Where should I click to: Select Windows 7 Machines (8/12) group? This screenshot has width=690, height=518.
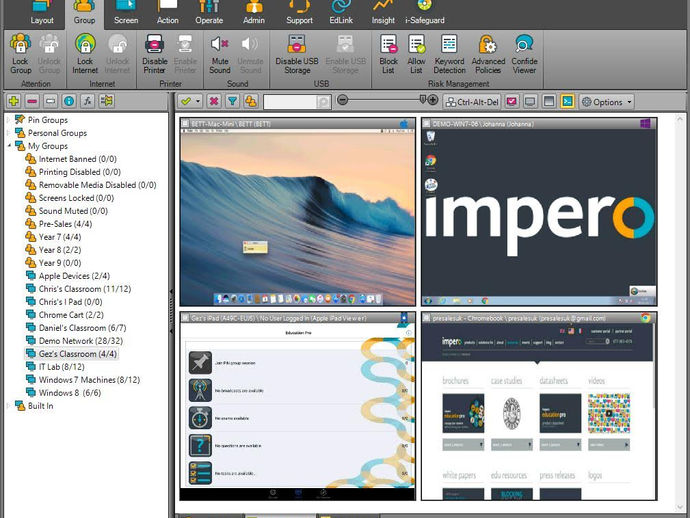(89, 379)
